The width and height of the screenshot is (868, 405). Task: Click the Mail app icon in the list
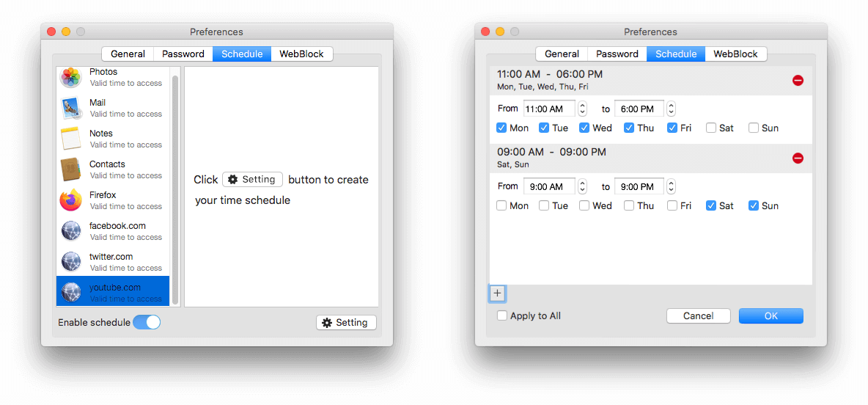71,108
